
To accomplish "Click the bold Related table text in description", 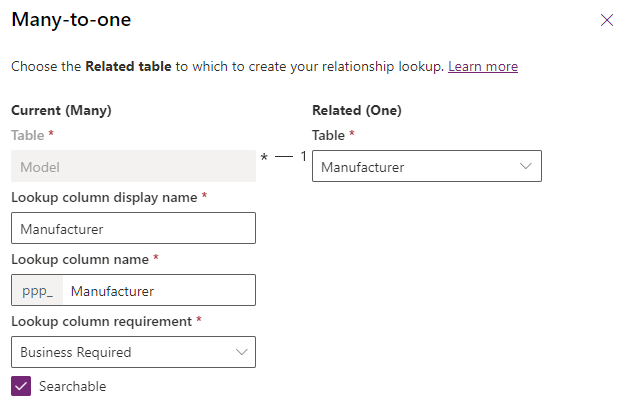I will click(128, 66).
